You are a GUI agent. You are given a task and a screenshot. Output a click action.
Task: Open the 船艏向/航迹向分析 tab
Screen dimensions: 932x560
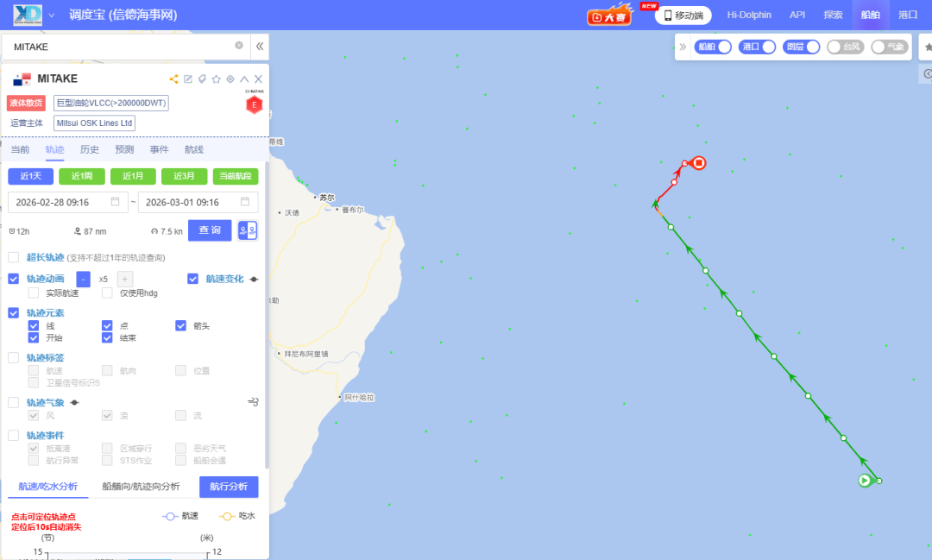141,487
